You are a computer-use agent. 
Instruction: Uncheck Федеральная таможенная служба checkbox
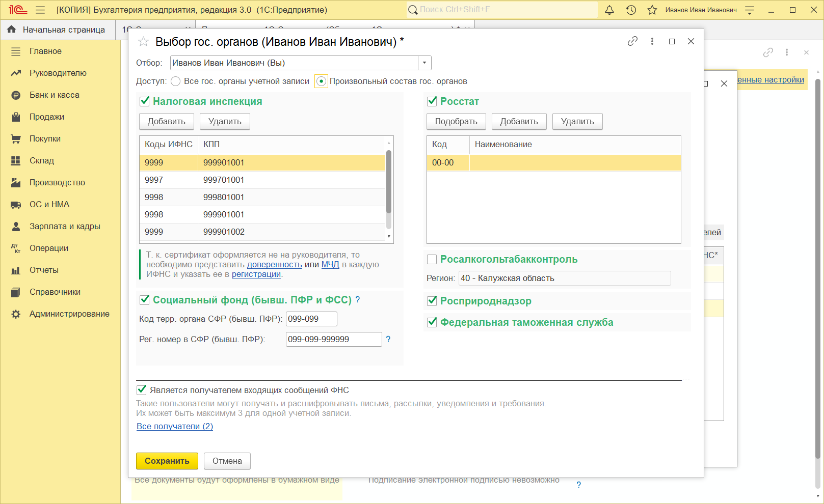(432, 322)
